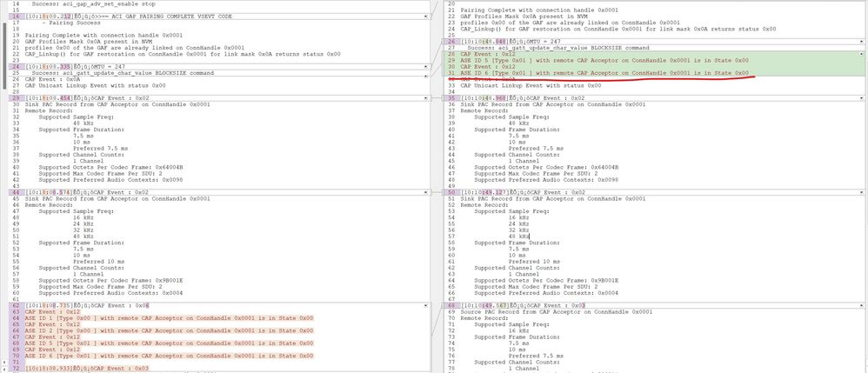868x373 pixels.
Task: Open dropdown arrow on left line 16 header
Action: coord(425,17)
